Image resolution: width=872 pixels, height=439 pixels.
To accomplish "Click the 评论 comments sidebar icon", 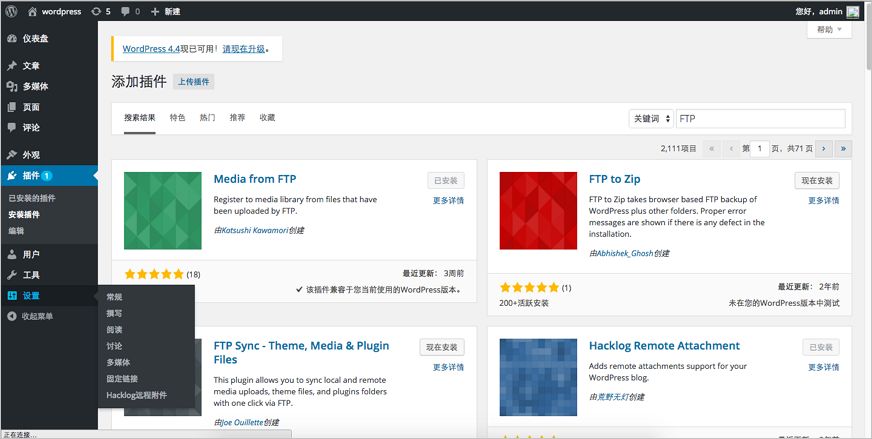I will point(12,127).
